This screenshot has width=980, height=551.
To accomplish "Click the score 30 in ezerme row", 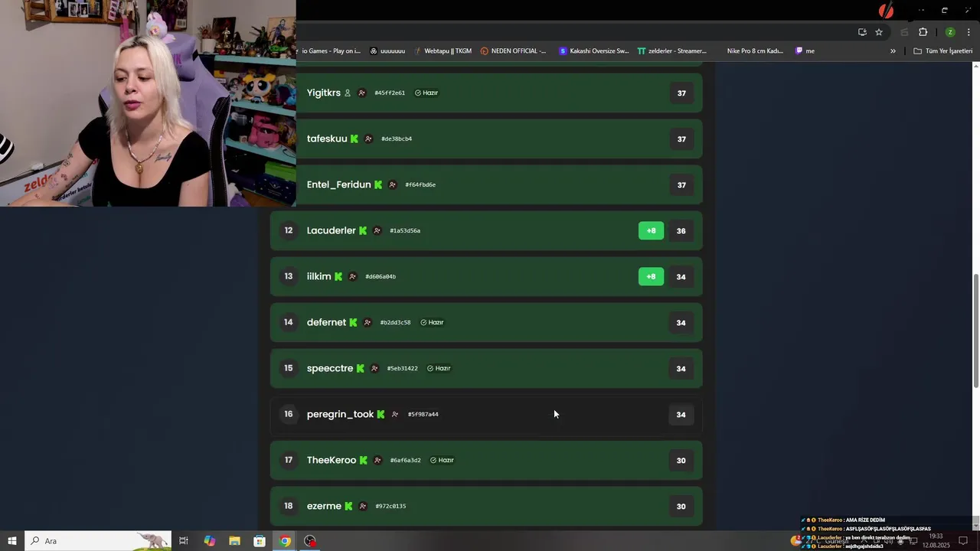I will pos(681,506).
